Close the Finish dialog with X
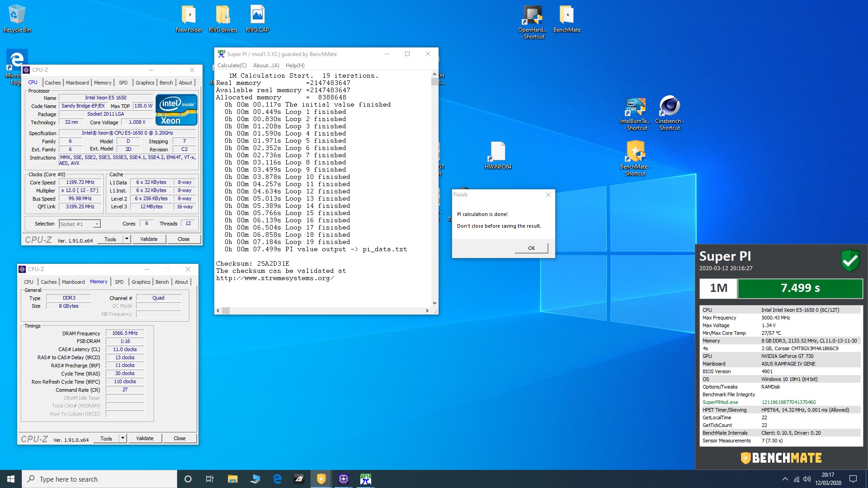Screen dimensions: 868x488 [548, 195]
